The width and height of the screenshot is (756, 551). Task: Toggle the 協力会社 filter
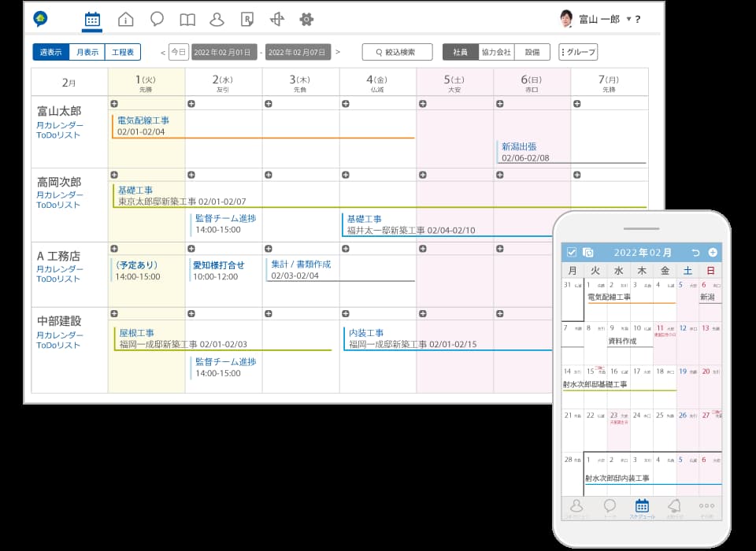coord(496,52)
